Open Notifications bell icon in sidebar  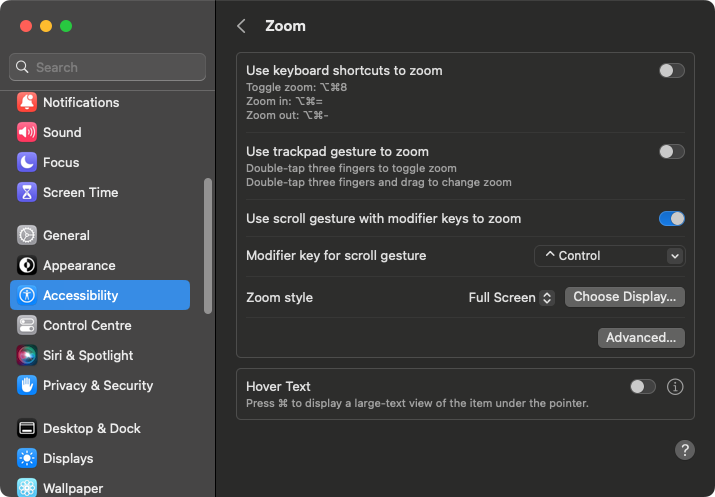(x=27, y=102)
